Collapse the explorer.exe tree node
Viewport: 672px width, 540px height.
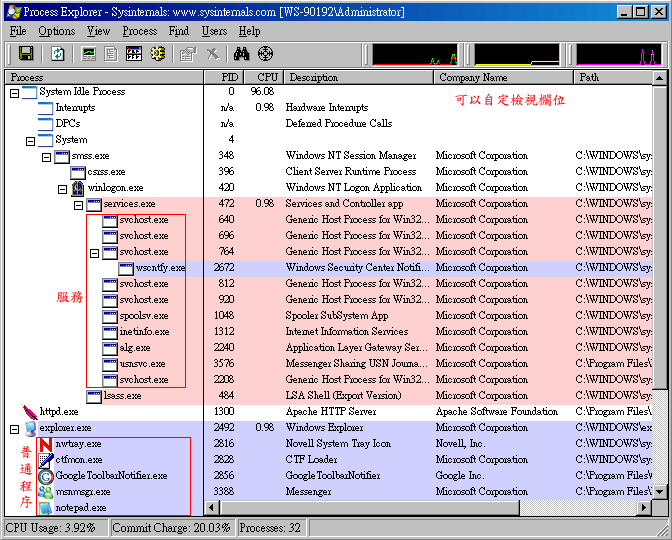(x=15, y=429)
